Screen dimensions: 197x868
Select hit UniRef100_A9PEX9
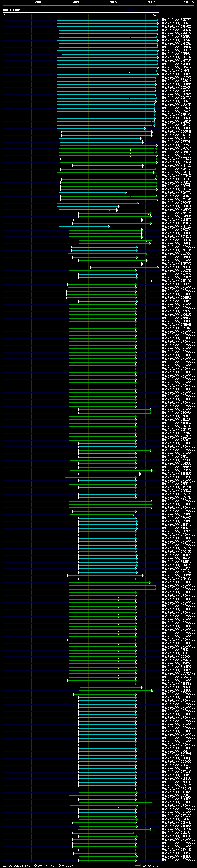click(x=177, y=33)
